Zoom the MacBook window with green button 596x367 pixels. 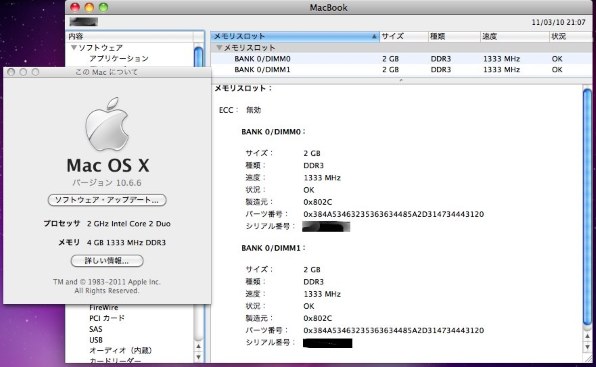103,7
